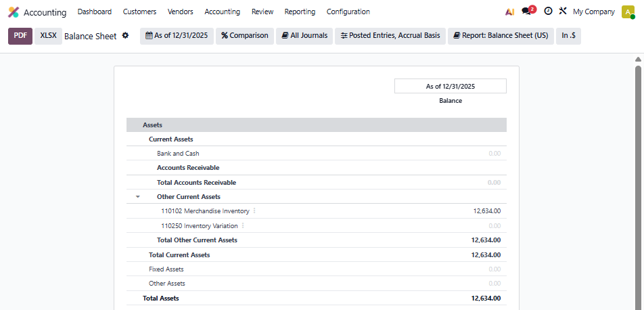Export the report with the XLSX button
Viewport: 644px width, 310px height.
click(48, 36)
